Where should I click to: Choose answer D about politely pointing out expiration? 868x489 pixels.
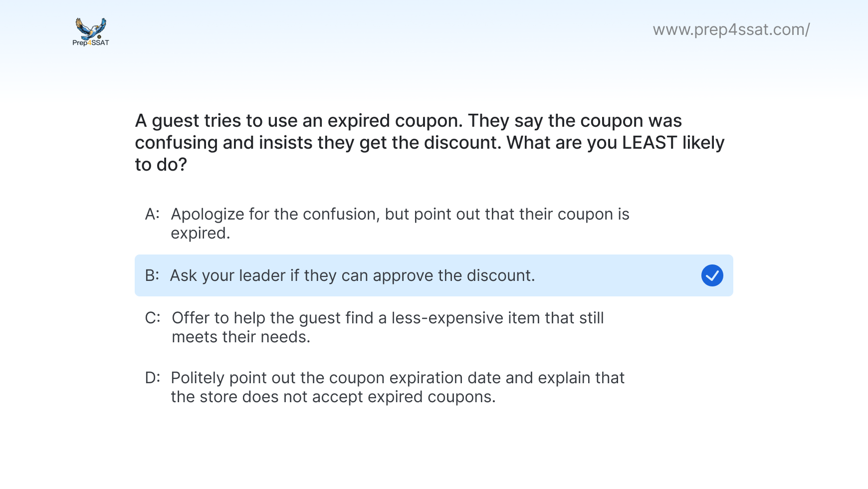pos(397,378)
